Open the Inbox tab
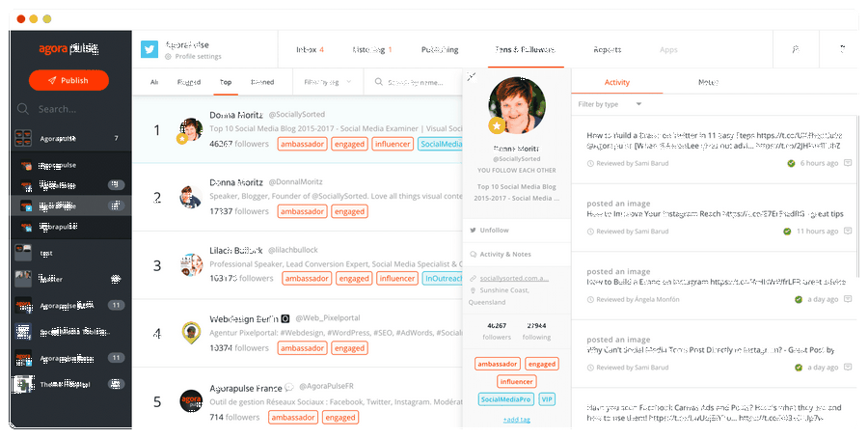 tap(310, 49)
